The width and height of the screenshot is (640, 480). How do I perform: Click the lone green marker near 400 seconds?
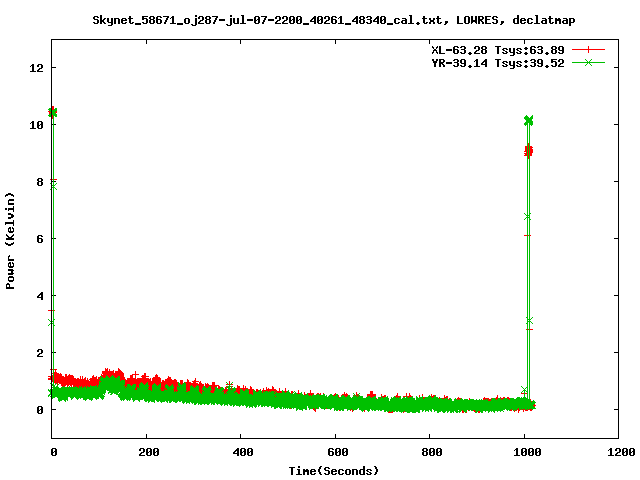point(229,385)
